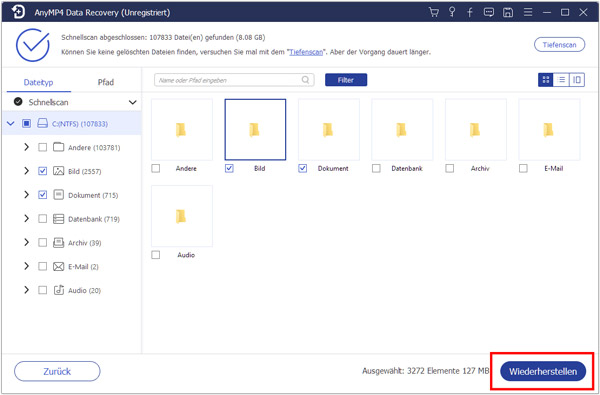Expand the Andere tree node
600x395 pixels.
click(x=26, y=147)
